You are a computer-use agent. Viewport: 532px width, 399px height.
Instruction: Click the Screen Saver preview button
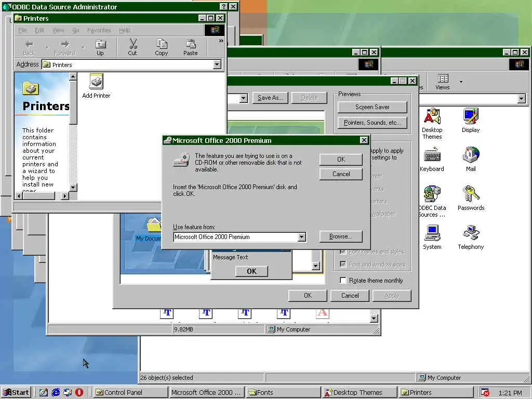372,107
